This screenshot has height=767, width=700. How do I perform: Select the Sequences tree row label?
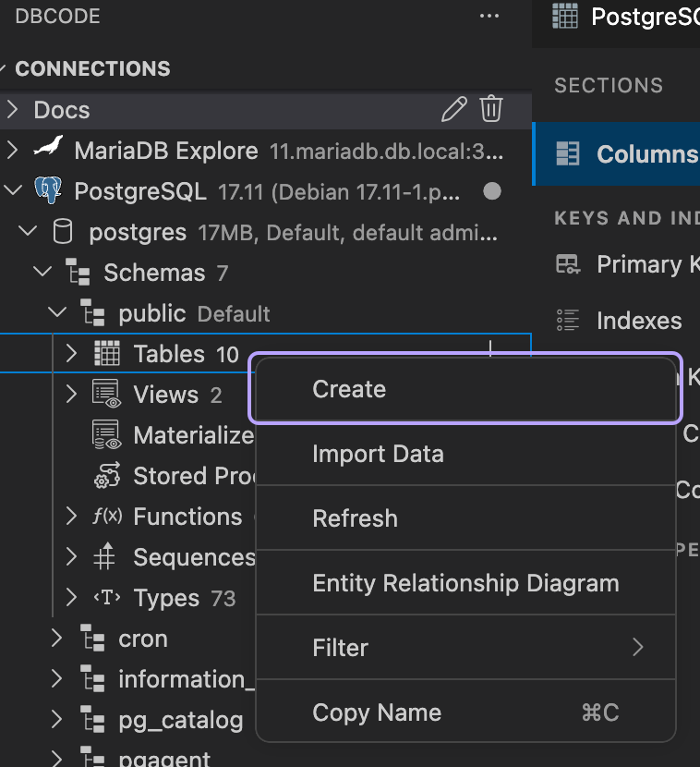[194, 557]
